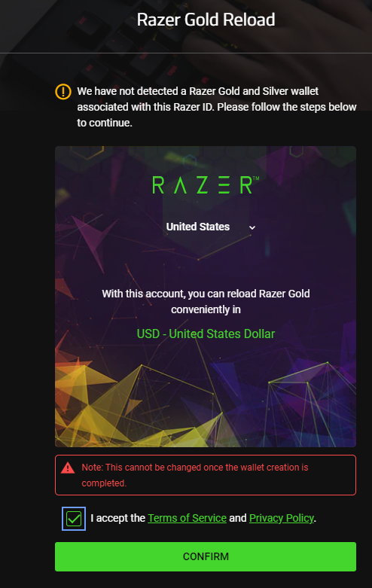
Task: Expand the chevron beside United States
Action: (252, 227)
